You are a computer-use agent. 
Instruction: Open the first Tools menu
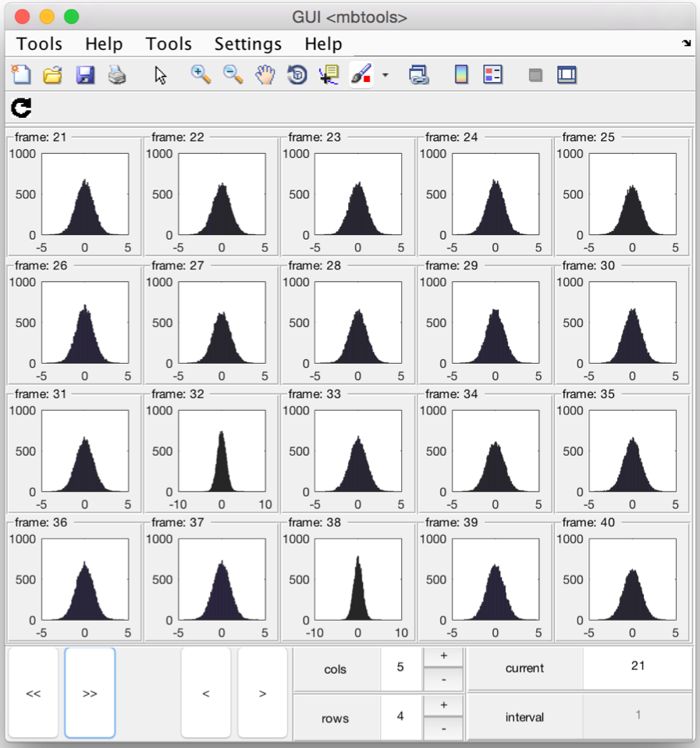click(40, 44)
